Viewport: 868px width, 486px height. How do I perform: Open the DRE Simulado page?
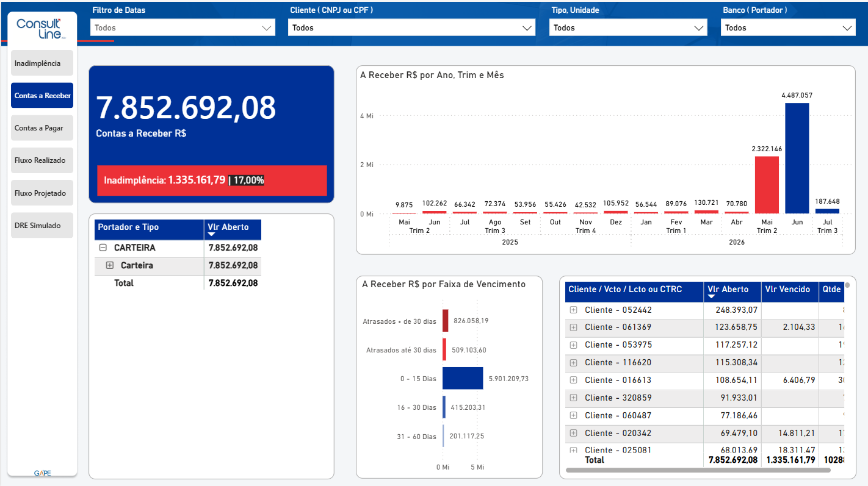(x=42, y=226)
